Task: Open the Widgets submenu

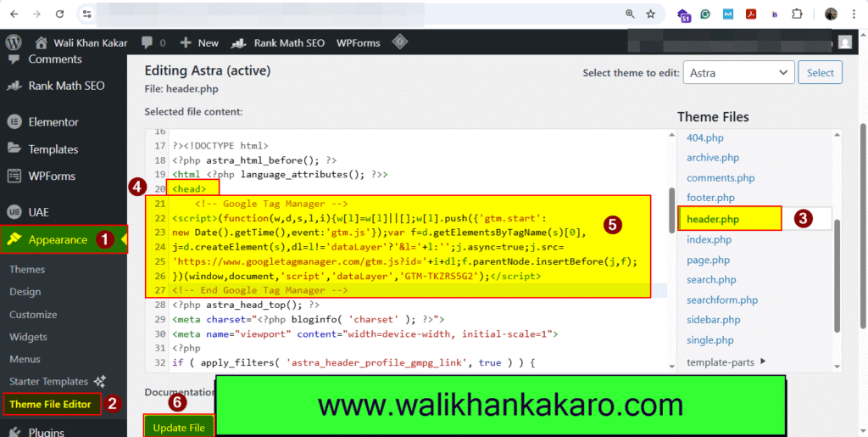Action: click(x=28, y=337)
